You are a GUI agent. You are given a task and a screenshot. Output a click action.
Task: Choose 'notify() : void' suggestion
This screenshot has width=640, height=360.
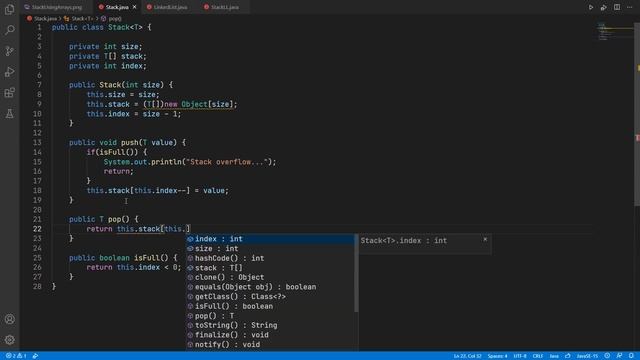pos(271,344)
